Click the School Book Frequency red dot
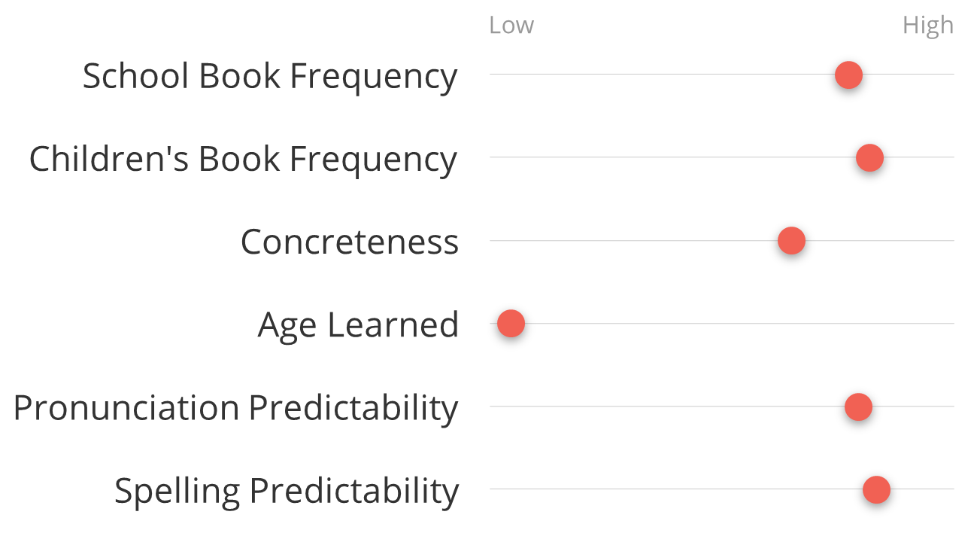The width and height of the screenshot is (980, 536). point(848,75)
